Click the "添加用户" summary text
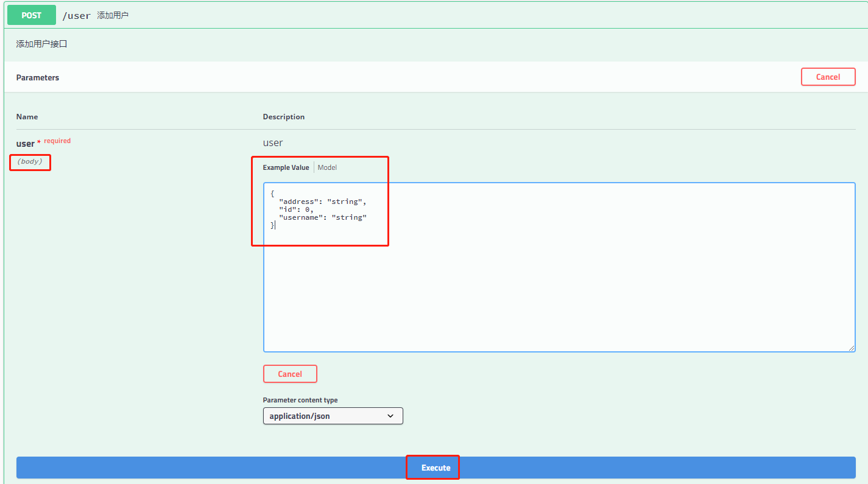The width and height of the screenshot is (868, 484). 113,15
